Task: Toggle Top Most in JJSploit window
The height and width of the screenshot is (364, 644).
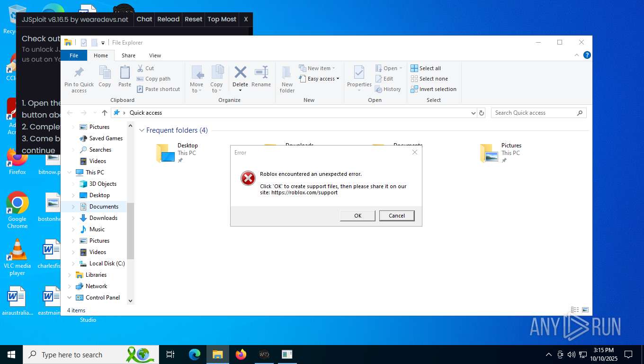Action: (x=222, y=19)
